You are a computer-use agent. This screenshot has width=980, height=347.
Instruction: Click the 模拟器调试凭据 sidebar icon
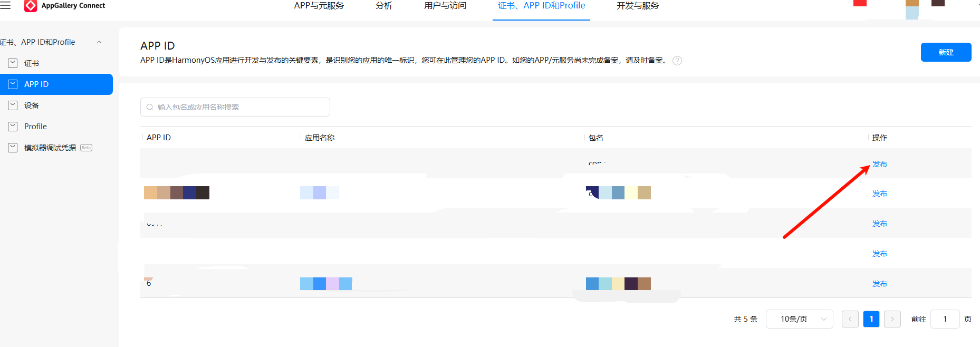pos(13,148)
